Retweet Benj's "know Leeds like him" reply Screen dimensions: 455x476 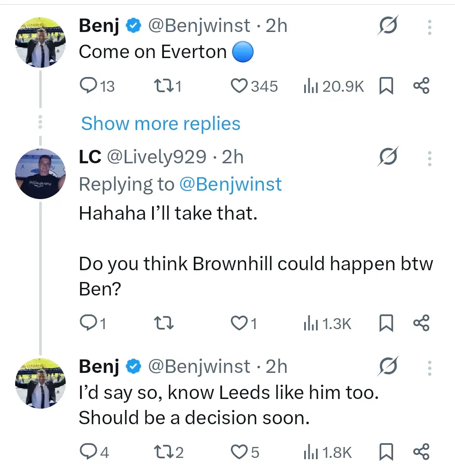click(162, 452)
